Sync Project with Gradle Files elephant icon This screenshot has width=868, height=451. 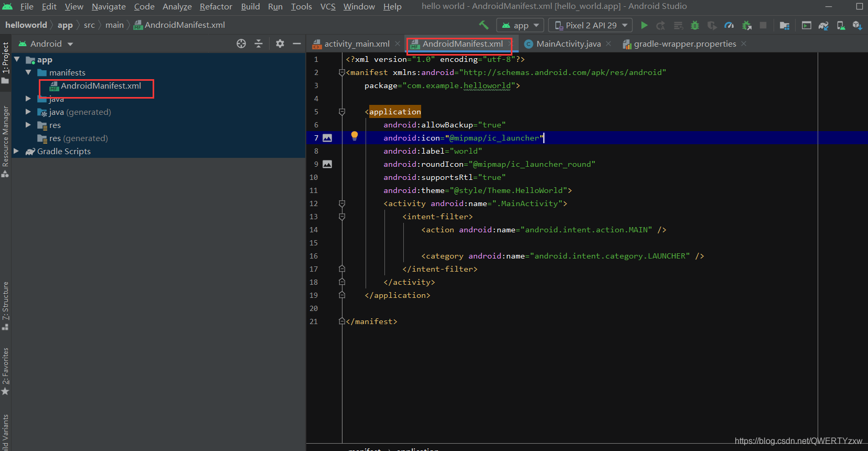click(x=823, y=25)
